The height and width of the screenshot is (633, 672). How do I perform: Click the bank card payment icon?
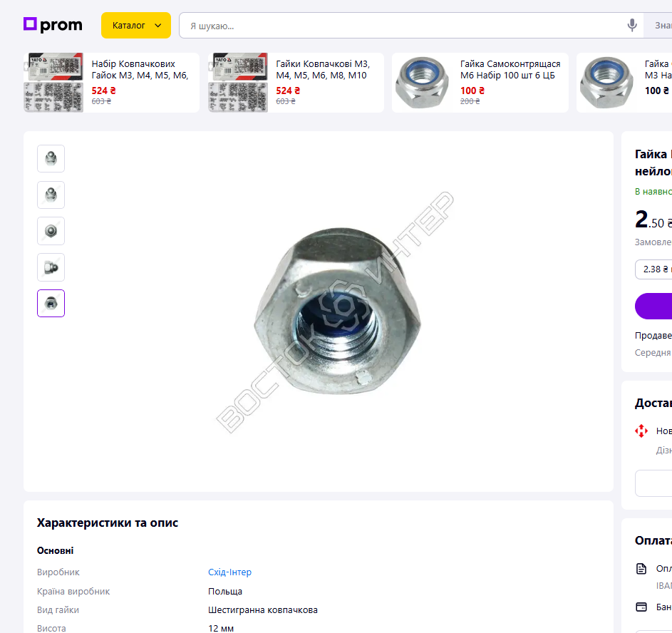pyautogui.click(x=641, y=607)
